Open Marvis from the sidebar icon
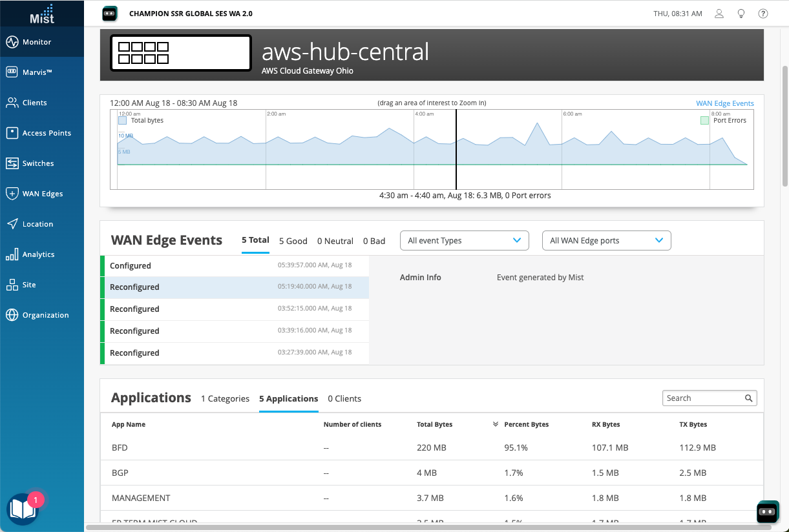 [12, 72]
